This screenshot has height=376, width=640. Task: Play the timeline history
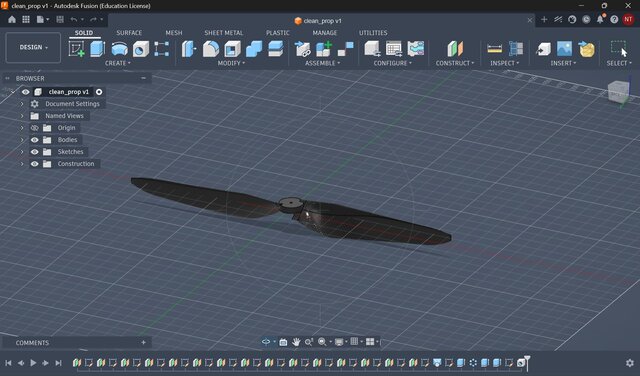tap(33, 363)
